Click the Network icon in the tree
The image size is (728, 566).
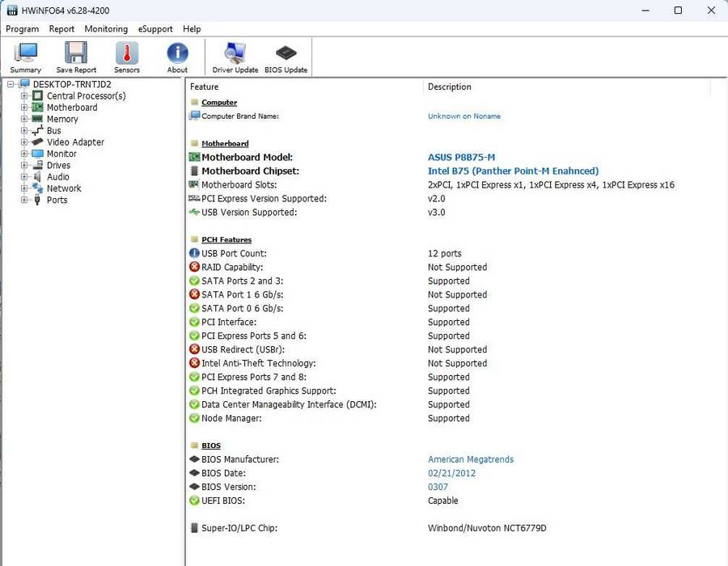[x=37, y=188]
